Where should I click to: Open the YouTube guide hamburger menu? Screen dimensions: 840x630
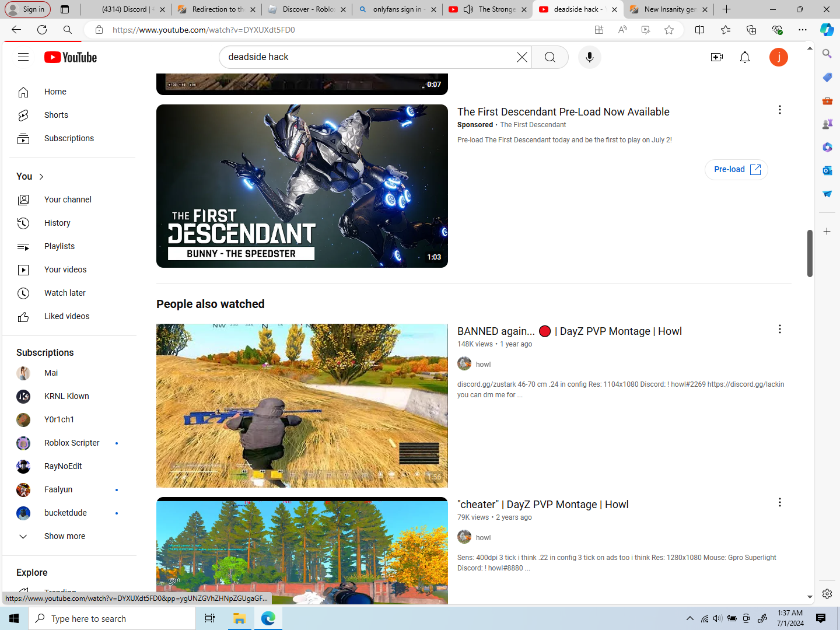[x=23, y=57]
